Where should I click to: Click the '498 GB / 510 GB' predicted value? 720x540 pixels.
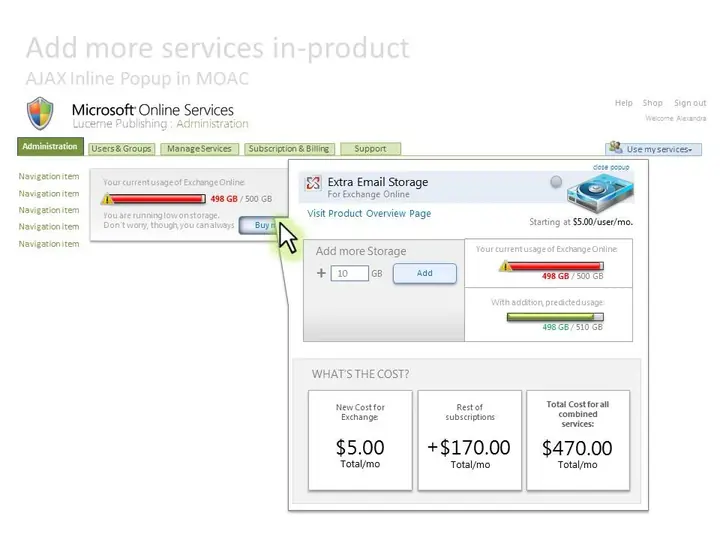(x=573, y=327)
